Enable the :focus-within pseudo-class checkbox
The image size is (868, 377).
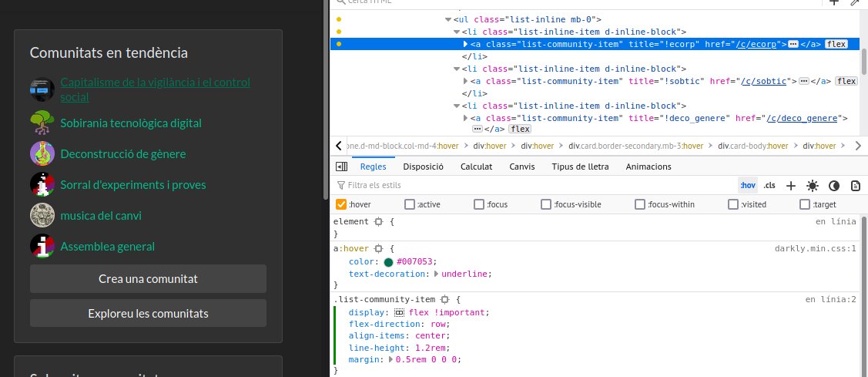click(641, 204)
